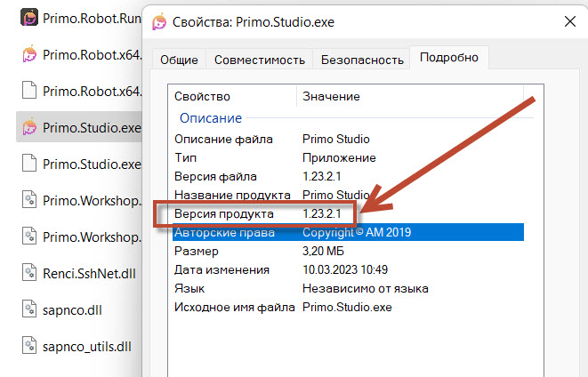588x377 pixels.
Task: Close the Свойства: Primo.Studio.exe dialog
Action: click(570, 21)
